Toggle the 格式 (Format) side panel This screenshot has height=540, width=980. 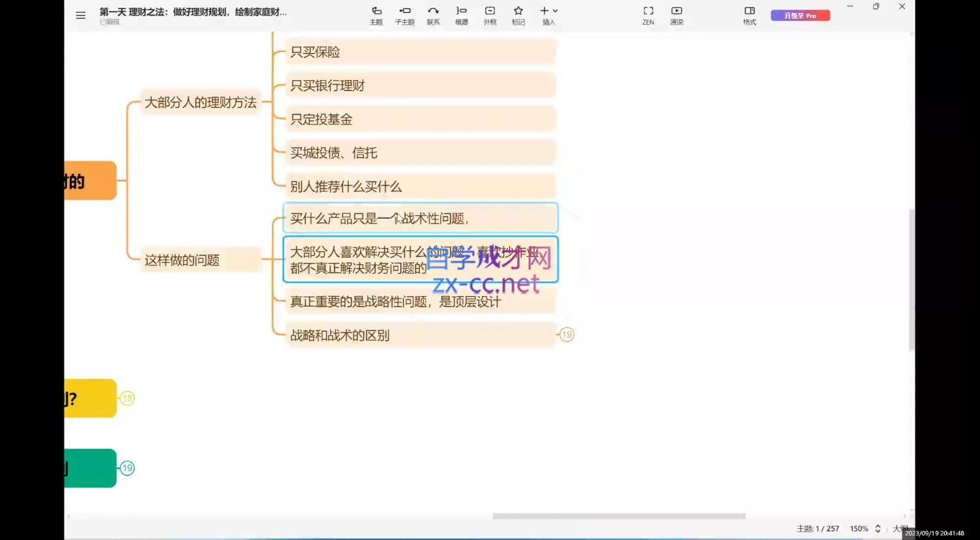[x=749, y=15]
